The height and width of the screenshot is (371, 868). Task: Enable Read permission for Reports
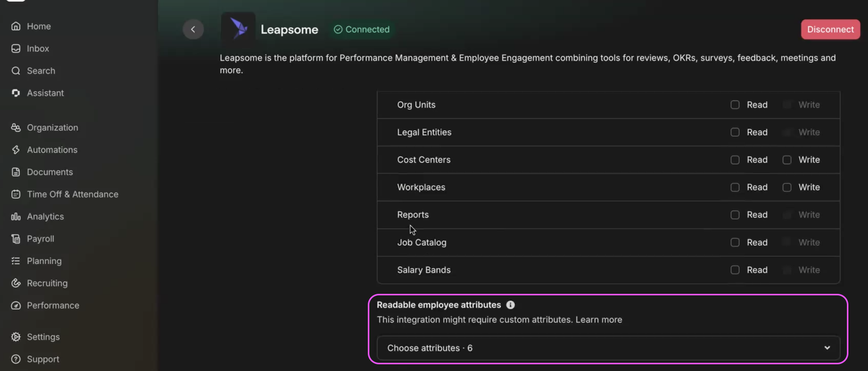735,215
